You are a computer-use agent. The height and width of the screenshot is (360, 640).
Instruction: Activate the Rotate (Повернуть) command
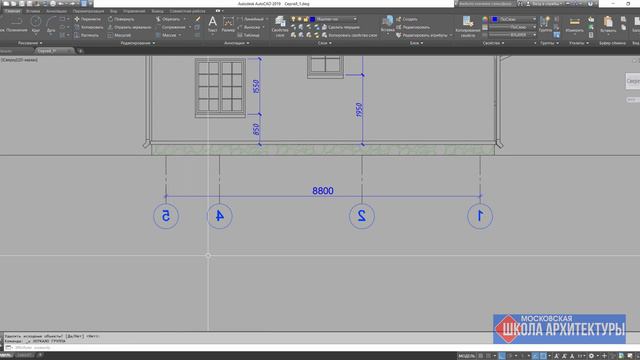[x=120, y=19]
